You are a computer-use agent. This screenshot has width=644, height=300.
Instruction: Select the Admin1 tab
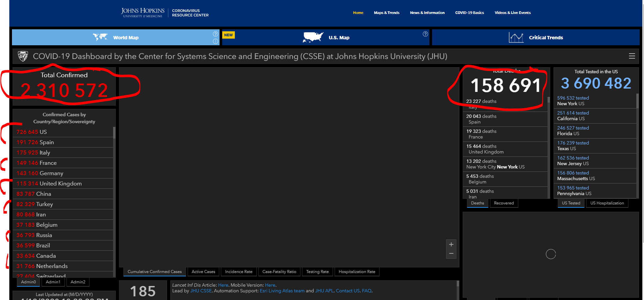(53, 282)
